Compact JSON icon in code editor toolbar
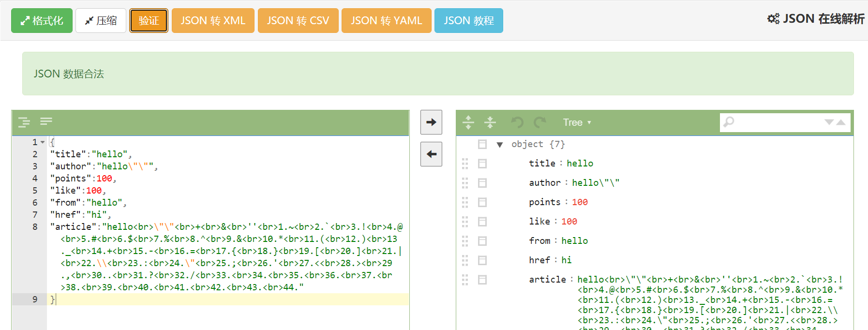868x330 pixels. pyautogui.click(x=46, y=121)
